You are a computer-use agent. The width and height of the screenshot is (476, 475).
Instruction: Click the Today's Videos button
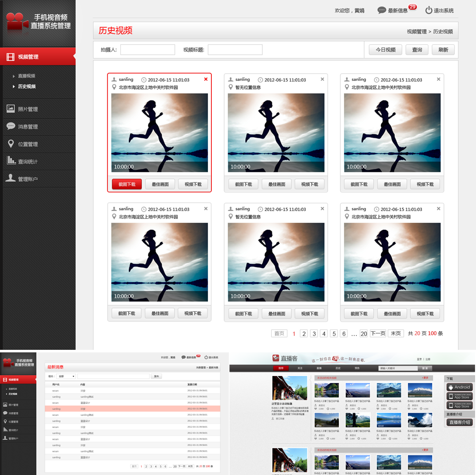tap(385, 50)
